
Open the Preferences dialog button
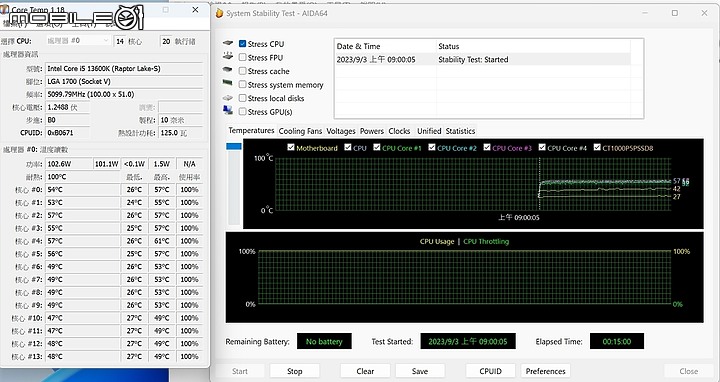[546, 371]
